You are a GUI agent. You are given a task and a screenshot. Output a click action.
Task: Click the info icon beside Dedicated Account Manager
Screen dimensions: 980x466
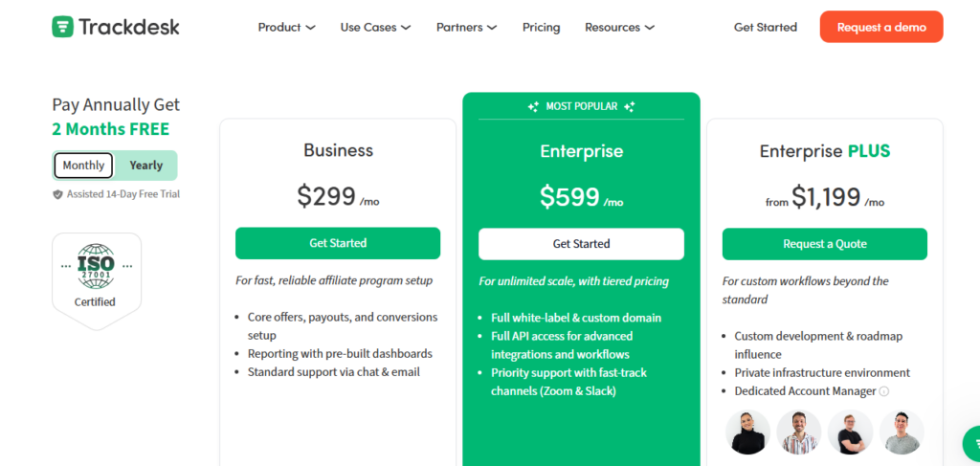[884, 391]
